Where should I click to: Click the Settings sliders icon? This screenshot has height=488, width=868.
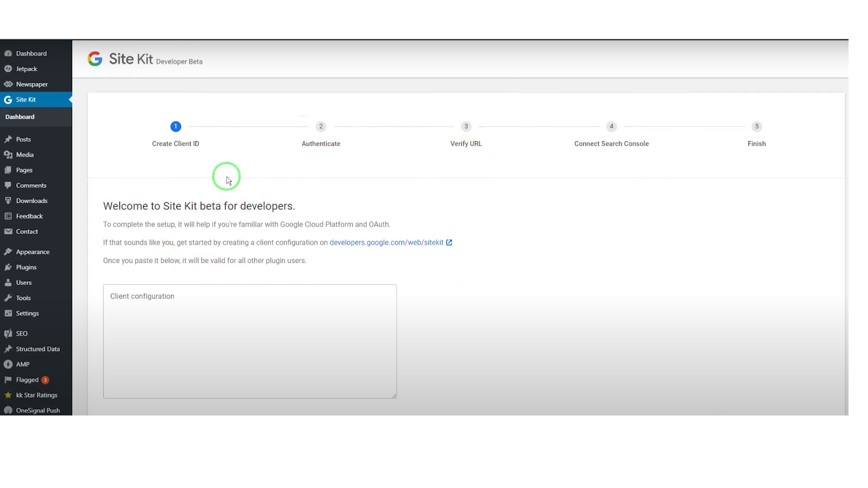click(8, 313)
